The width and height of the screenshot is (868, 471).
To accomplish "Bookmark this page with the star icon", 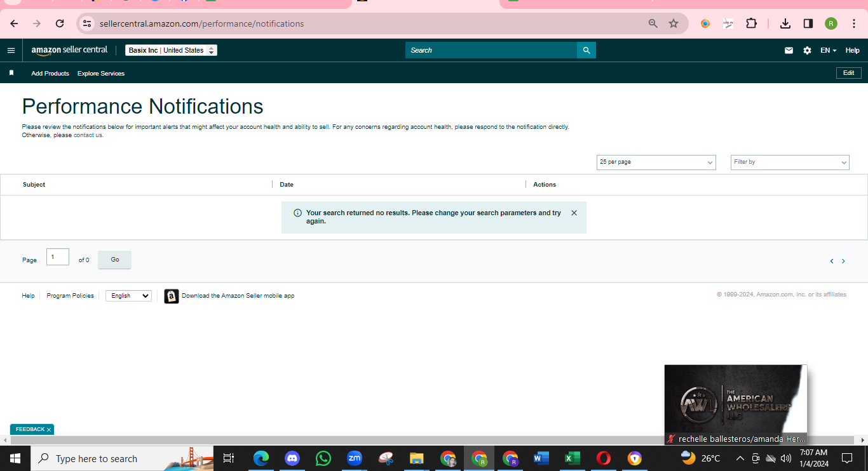I will [x=674, y=23].
